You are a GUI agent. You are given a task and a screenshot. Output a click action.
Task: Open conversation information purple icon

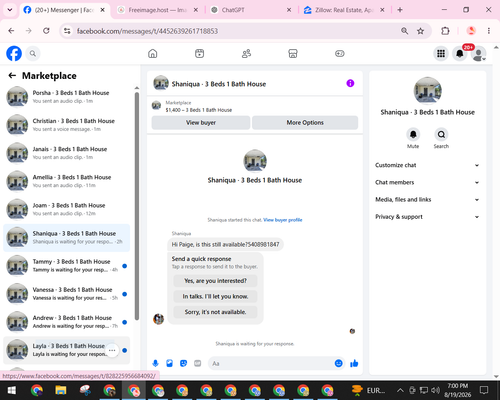pyautogui.click(x=350, y=83)
